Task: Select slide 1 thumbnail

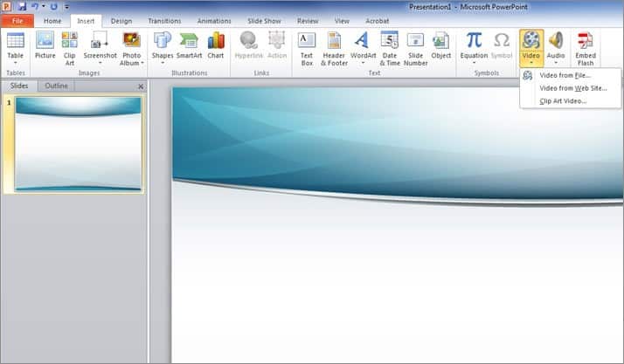Action: point(78,144)
